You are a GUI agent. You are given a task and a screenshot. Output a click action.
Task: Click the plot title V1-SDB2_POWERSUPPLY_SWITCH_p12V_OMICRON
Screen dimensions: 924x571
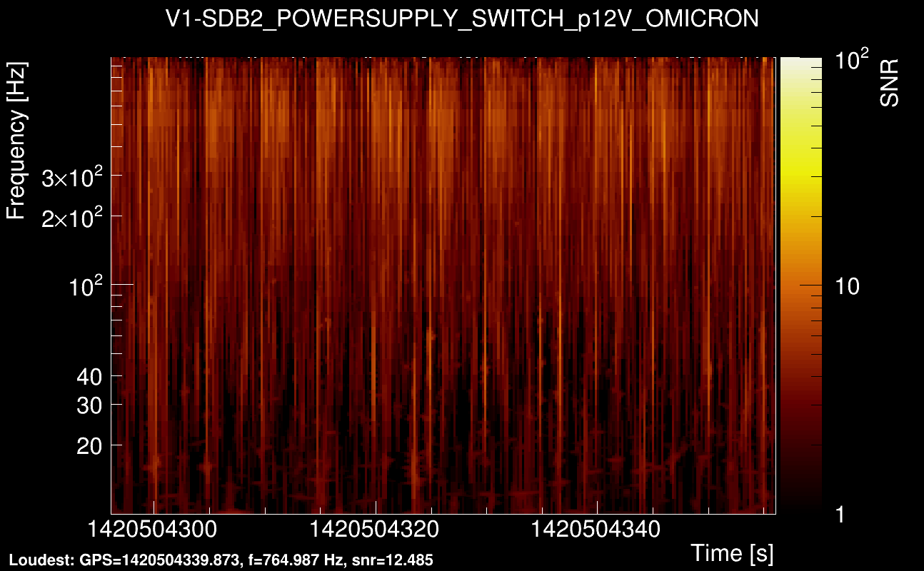(x=462, y=19)
